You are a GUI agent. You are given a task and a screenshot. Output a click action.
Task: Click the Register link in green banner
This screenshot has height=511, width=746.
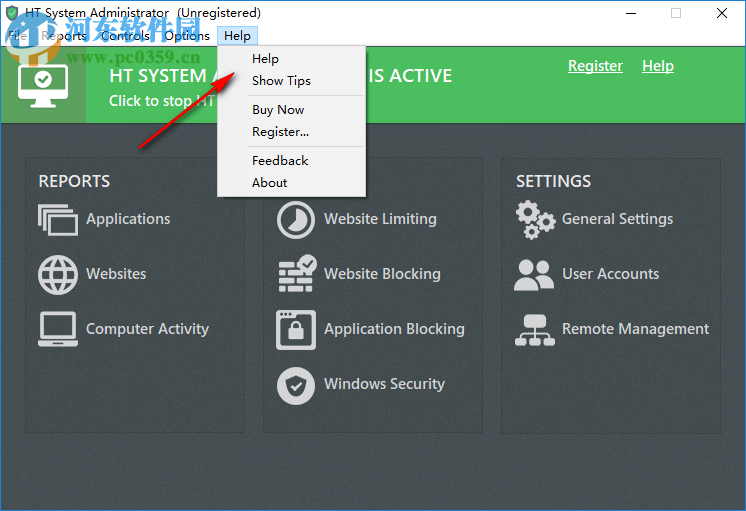click(x=595, y=66)
